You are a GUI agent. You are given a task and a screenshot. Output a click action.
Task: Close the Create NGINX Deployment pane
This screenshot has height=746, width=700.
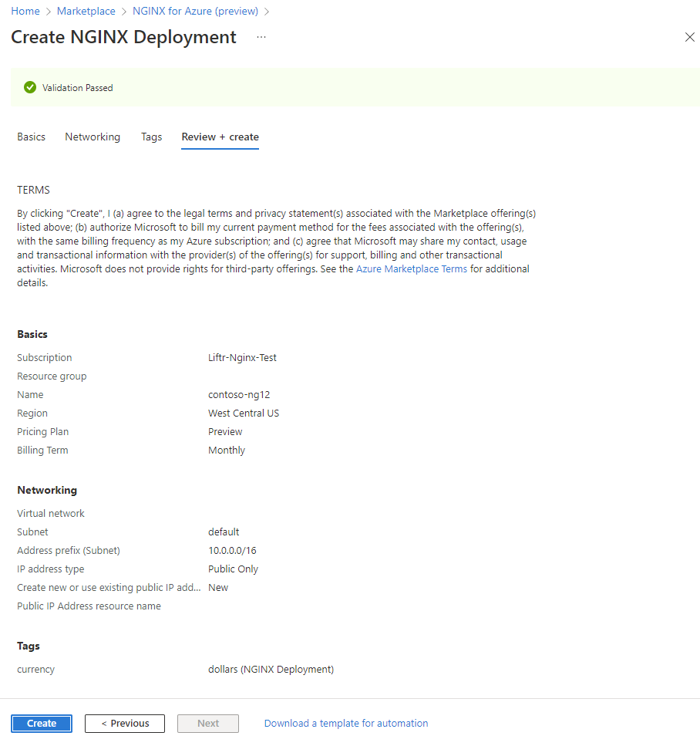coord(689,37)
